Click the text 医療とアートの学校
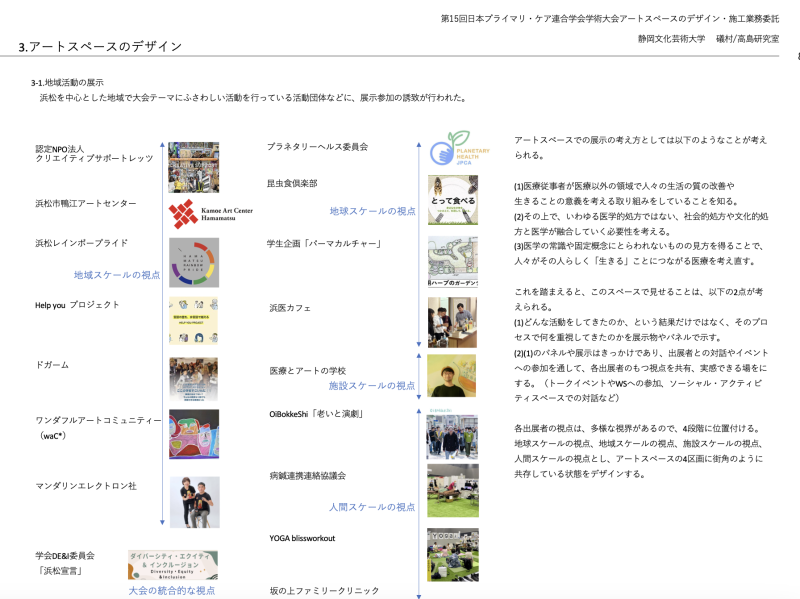Viewport: 800px width, 599px height. click(x=308, y=370)
